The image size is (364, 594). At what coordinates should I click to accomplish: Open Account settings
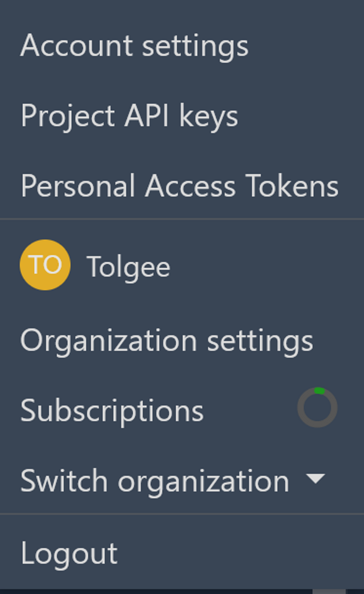(x=134, y=46)
